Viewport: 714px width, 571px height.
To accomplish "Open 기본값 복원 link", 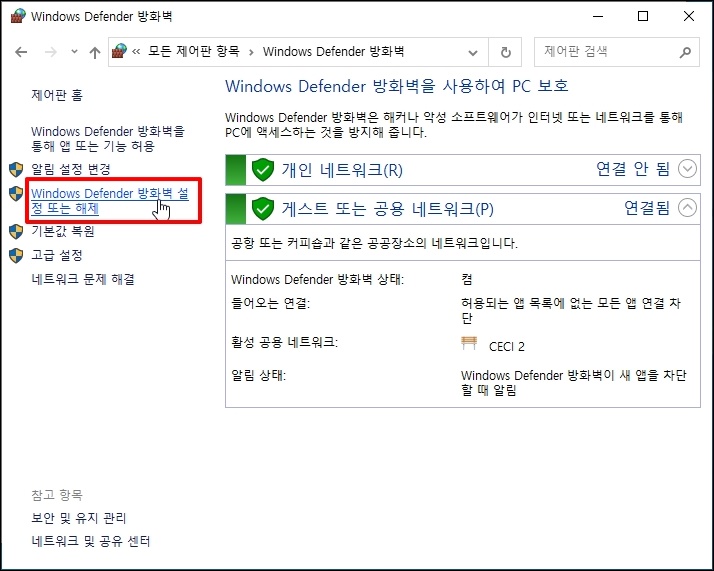I will pos(63,231).
